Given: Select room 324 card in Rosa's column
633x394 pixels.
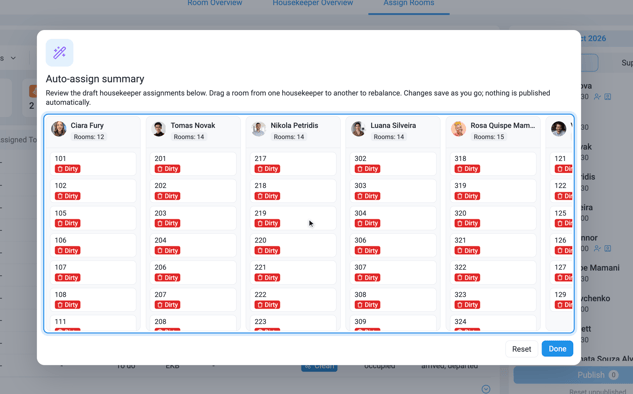Looking at the screenshot, I should [493, 323].
